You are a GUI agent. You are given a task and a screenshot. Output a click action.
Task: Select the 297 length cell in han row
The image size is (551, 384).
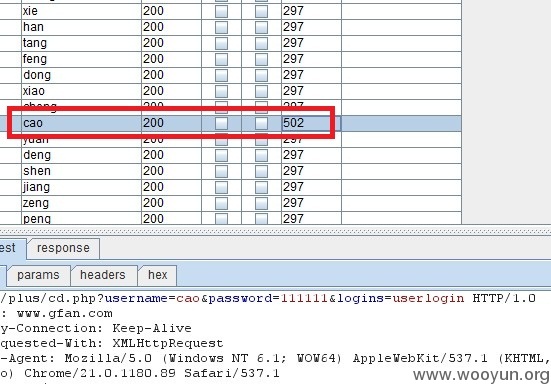tap(311, 27)
